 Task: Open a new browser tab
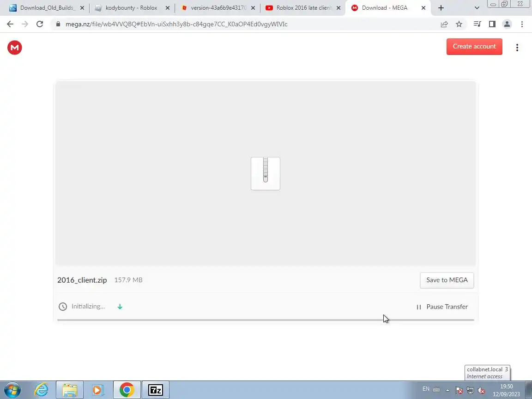coord(441,8)
